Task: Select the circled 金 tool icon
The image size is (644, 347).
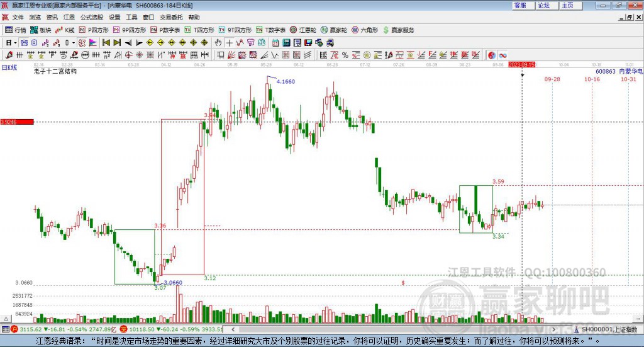Action: click(x=367, y=55)
